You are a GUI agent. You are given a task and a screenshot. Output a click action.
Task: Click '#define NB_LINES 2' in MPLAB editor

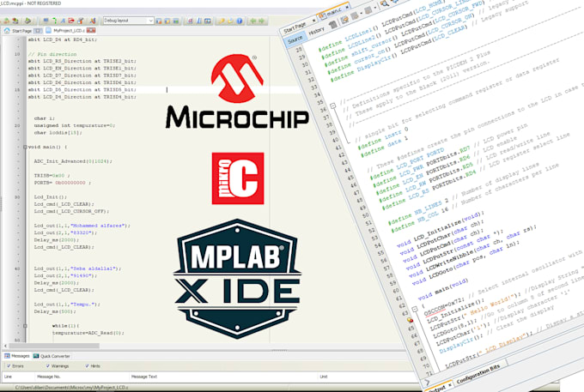(418, 213)
